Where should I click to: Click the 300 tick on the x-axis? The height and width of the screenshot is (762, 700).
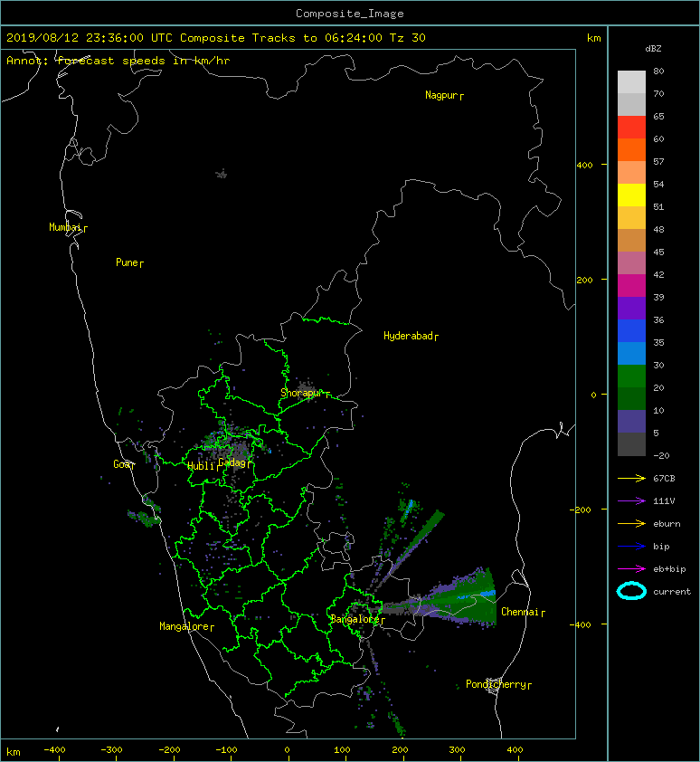click(x=457, y=750)
